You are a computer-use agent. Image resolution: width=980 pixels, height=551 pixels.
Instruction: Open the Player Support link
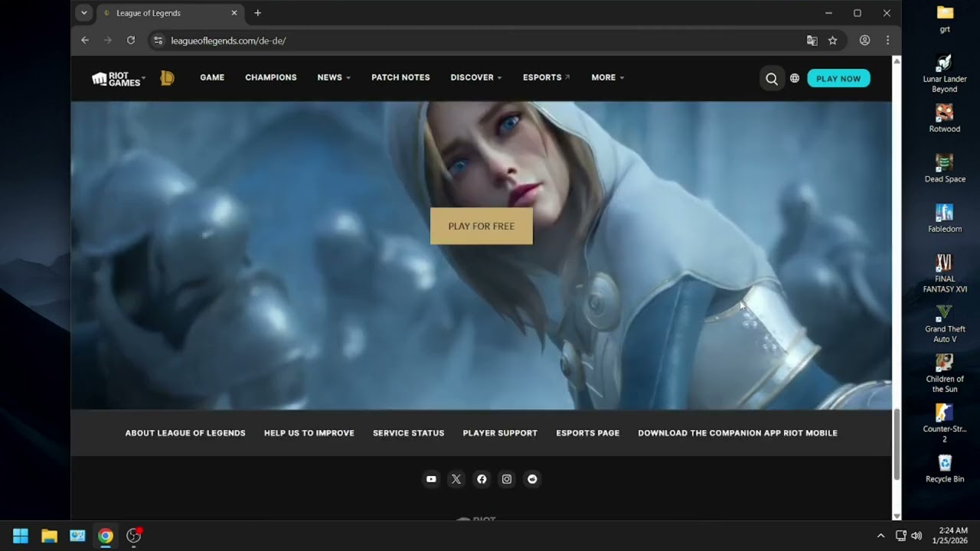coord(500,433)
